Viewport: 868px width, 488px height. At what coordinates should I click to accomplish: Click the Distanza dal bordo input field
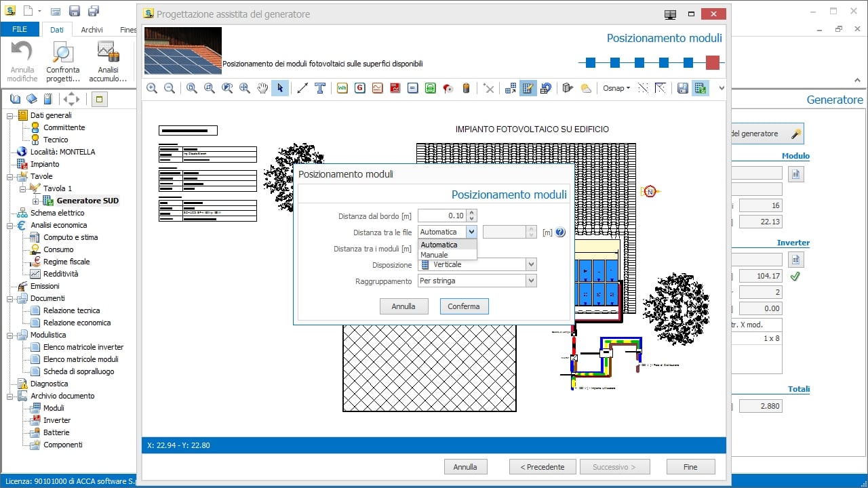coord(442,216)
